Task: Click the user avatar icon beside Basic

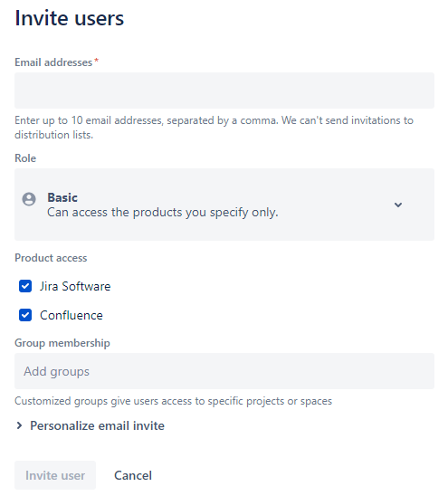Action: (29, 199)
